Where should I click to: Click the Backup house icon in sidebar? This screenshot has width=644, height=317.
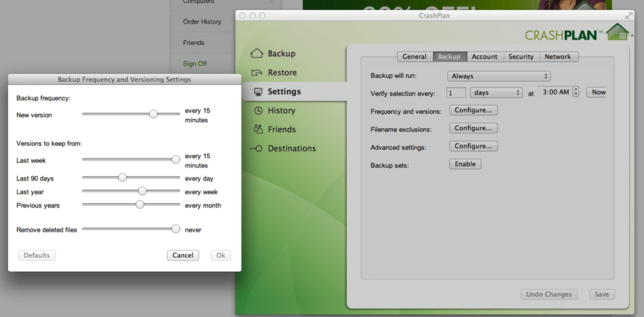click(x=257, y=53)
